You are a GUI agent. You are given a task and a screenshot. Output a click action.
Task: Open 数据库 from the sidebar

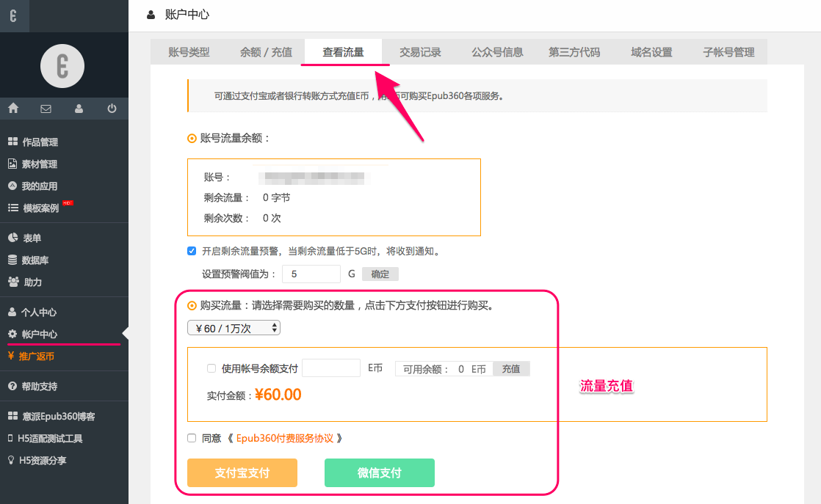click(35, 260)
